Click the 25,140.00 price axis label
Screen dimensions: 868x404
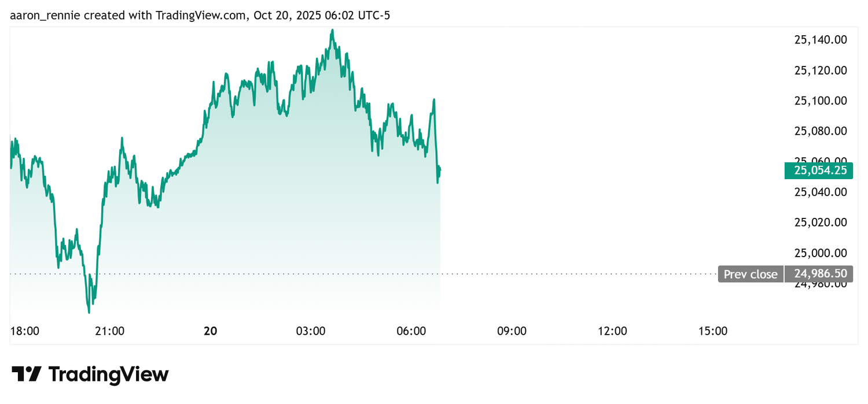(821, 40)
